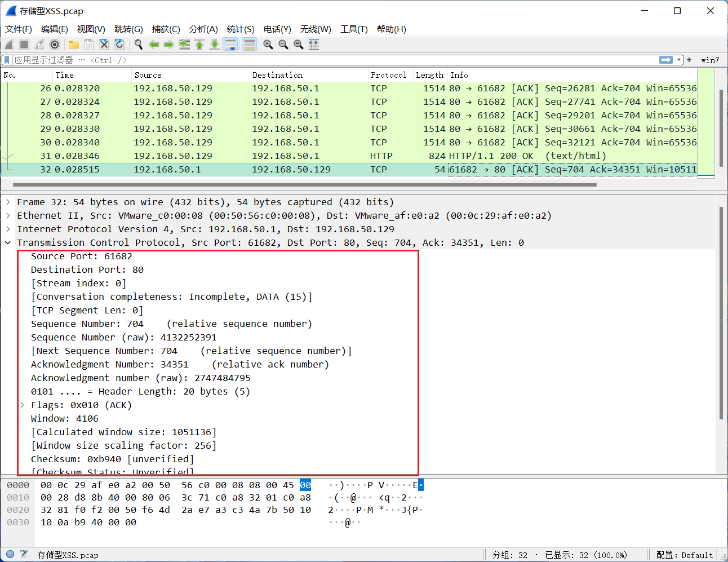Go to next packet green right arrow
The image size is (728, 562).
[x=168, y=45]
